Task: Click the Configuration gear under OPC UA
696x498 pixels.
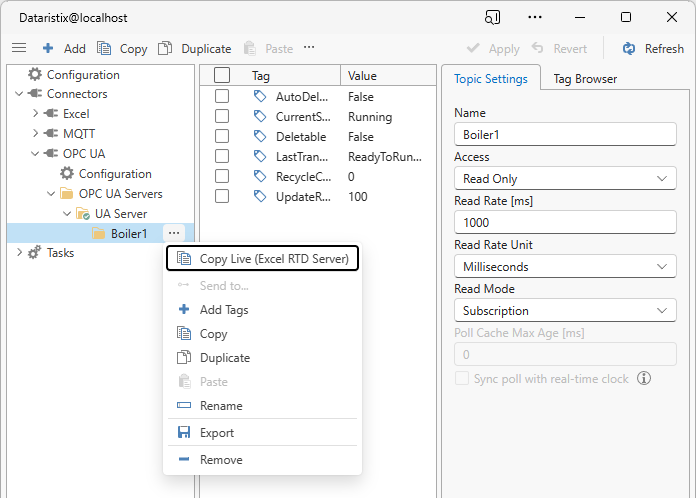Action: (x=67, y=174)
